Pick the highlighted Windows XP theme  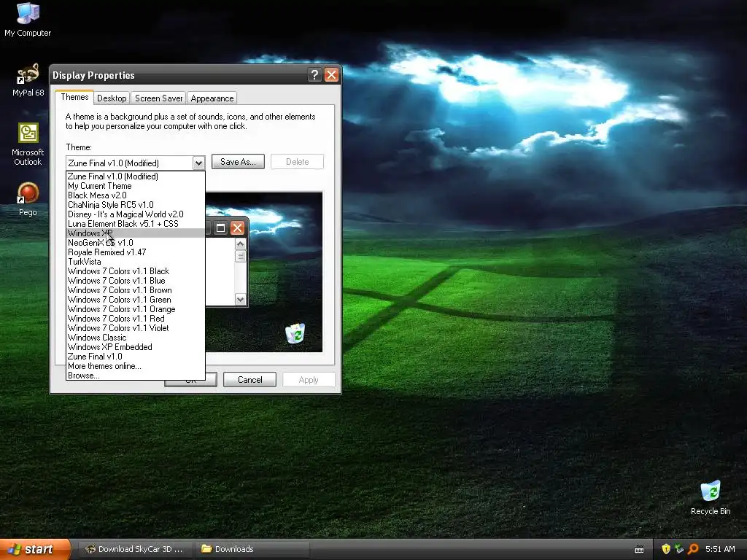coord(136,233)
